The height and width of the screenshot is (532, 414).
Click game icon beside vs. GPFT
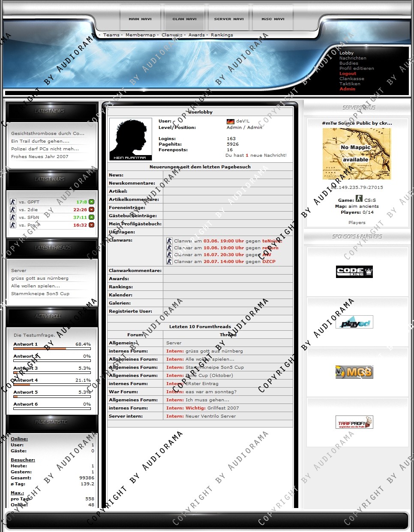(x=13, y=202)
